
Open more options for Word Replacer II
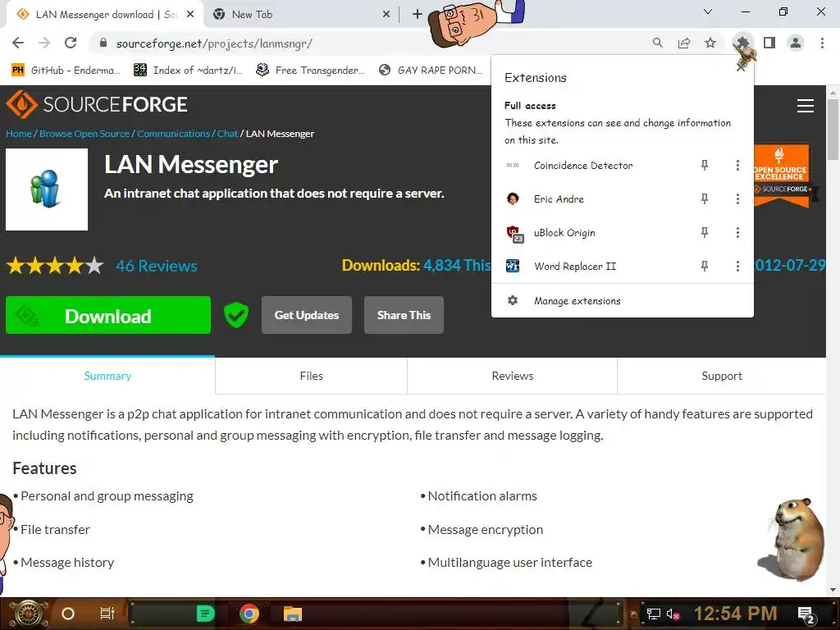click(737, 267)
